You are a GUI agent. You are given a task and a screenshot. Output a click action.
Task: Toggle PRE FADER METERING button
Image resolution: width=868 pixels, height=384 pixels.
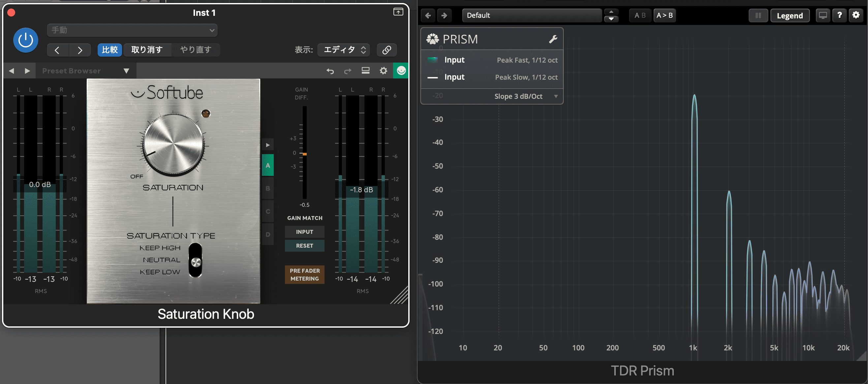304,275
